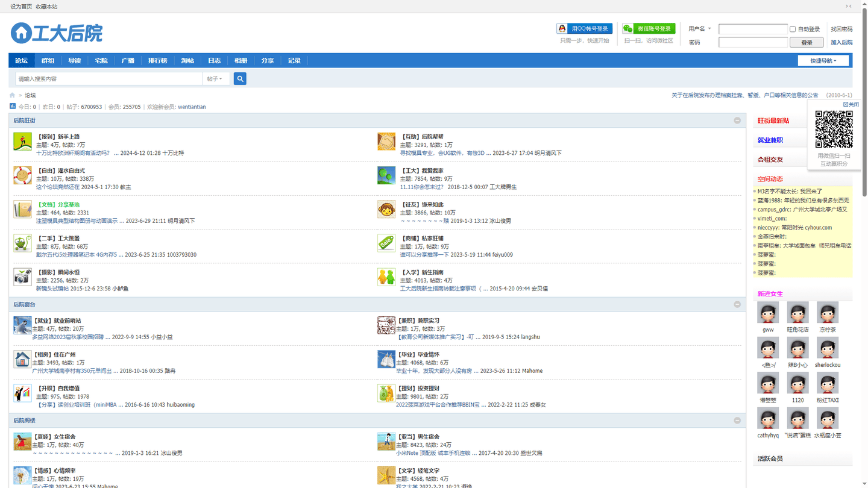Viewport: 868px width, 488px height.
Task: Open the 瞬间永恒 camera forum icon
Action: (22, 277)
